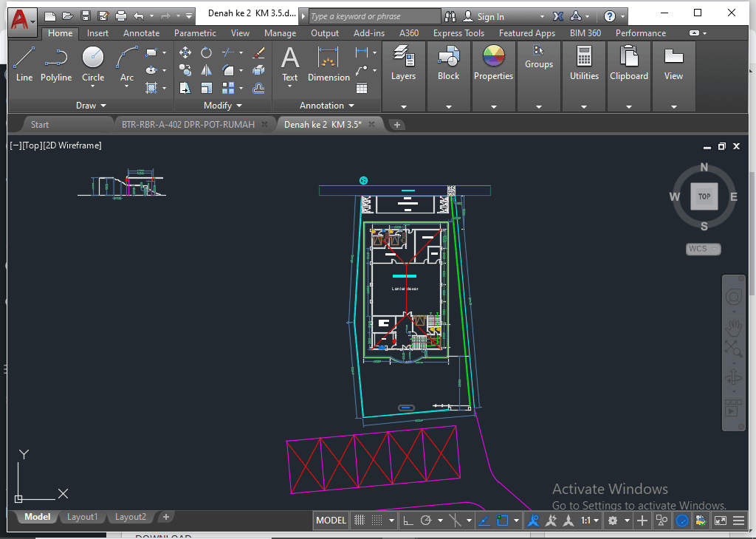The width and height of the screenshot is (756, 539).
Task: Click the Sign In button
Action: tap(491, 16)
